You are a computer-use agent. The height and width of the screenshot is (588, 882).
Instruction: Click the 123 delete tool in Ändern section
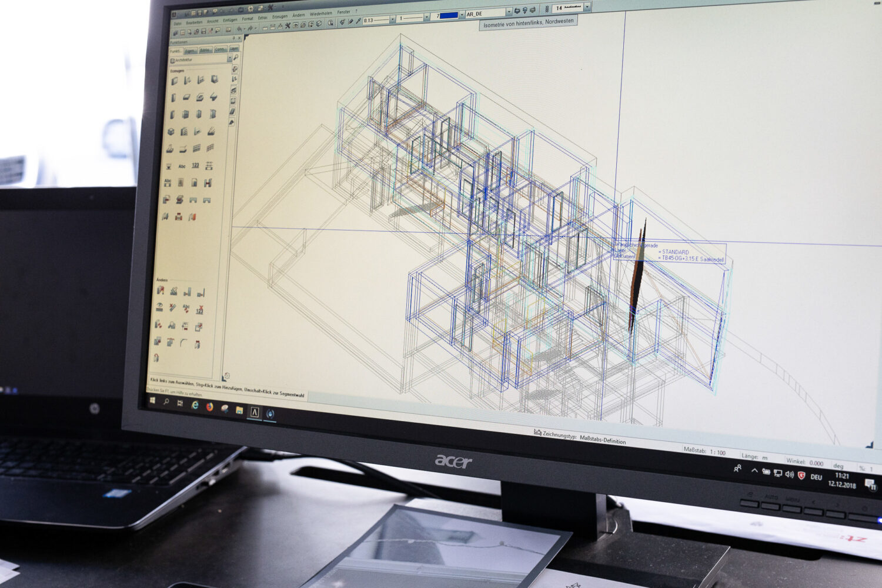[x=200, y=309]
